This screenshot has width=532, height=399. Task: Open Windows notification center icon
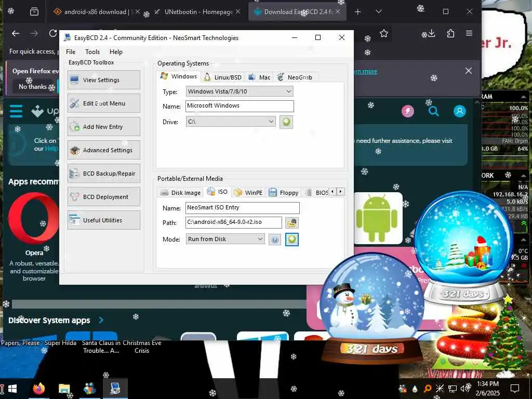[x=515, y=389]
